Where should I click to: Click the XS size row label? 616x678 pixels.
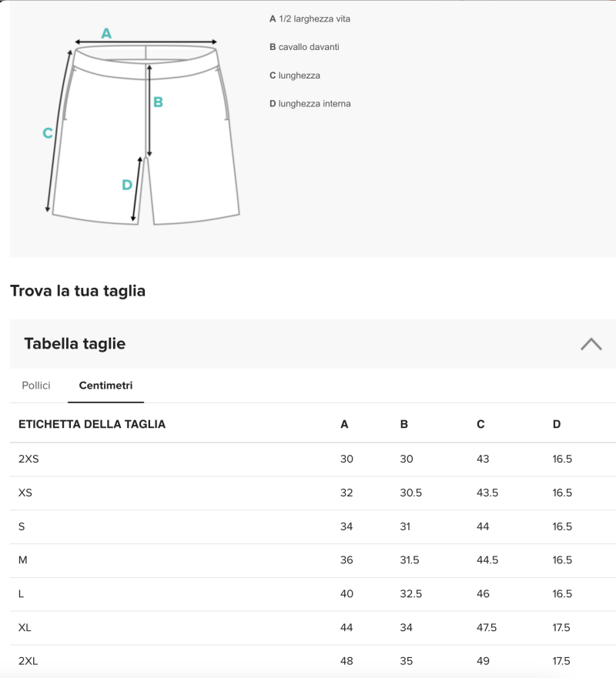[x=25, y=493]
